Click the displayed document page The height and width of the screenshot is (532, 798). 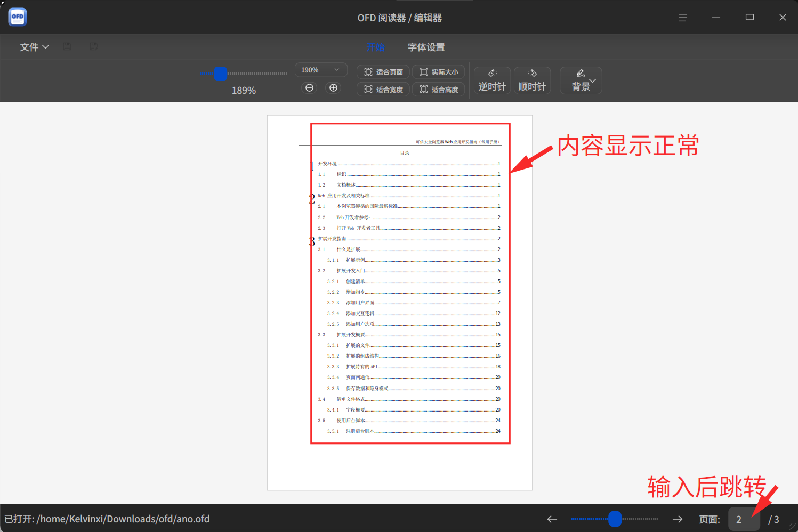tap(400, 302)
